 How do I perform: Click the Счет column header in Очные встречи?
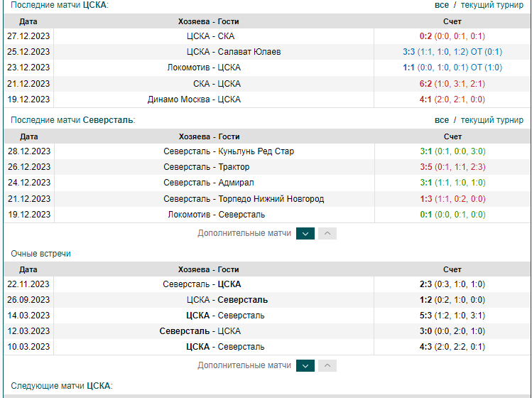point(452,269)
